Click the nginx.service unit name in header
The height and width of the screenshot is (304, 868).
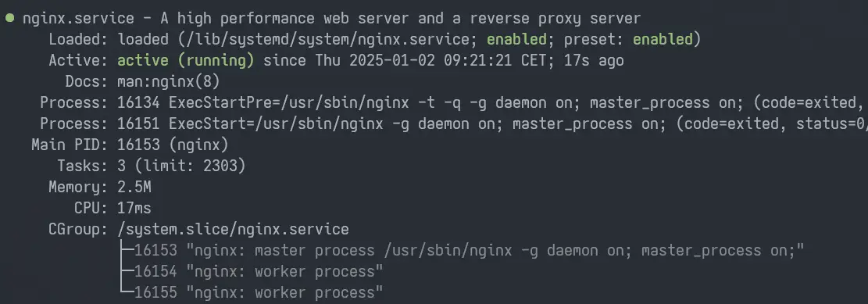coord(78,18)
